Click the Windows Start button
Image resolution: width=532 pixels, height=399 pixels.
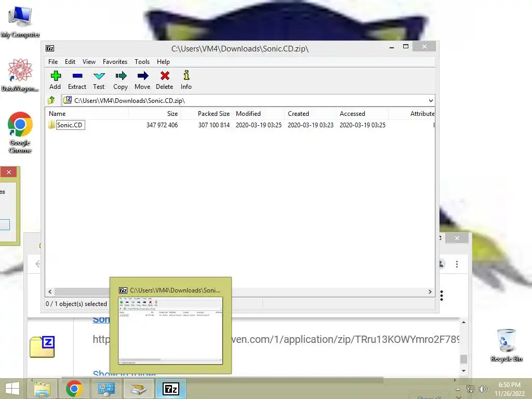pos(12,389)
